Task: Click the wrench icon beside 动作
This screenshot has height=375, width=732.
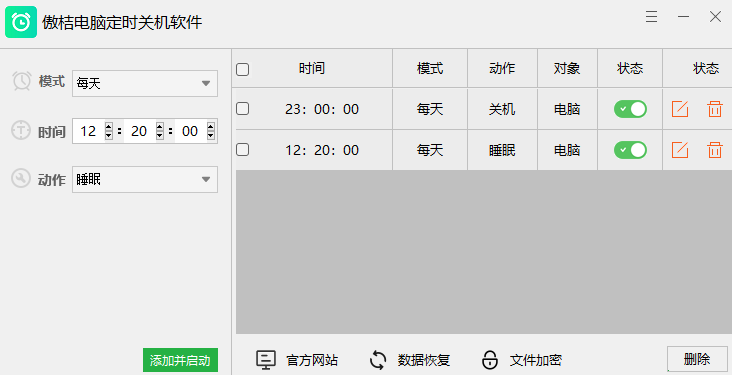Action: [21, 178]
